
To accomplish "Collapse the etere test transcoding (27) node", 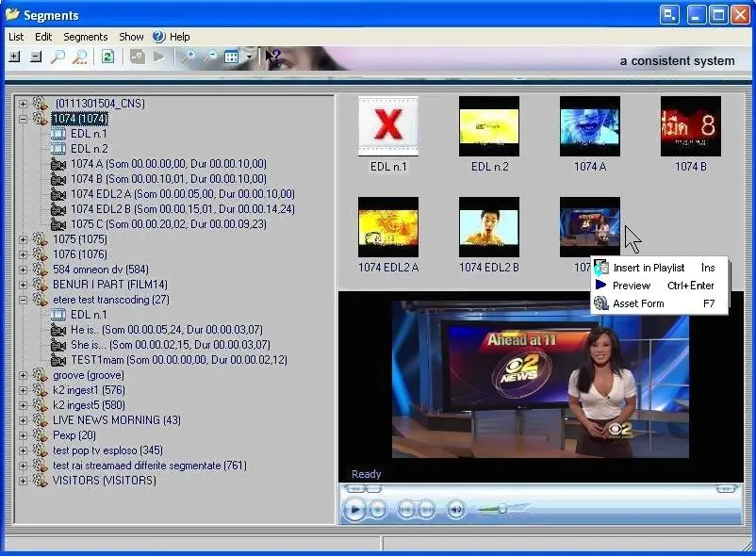I will pos(23,300).
